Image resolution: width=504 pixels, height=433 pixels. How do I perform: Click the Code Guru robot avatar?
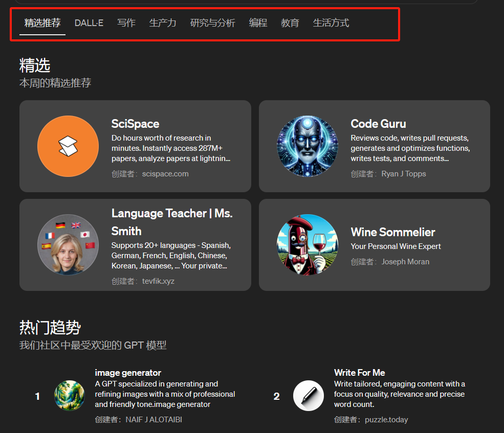click(308, 146)
